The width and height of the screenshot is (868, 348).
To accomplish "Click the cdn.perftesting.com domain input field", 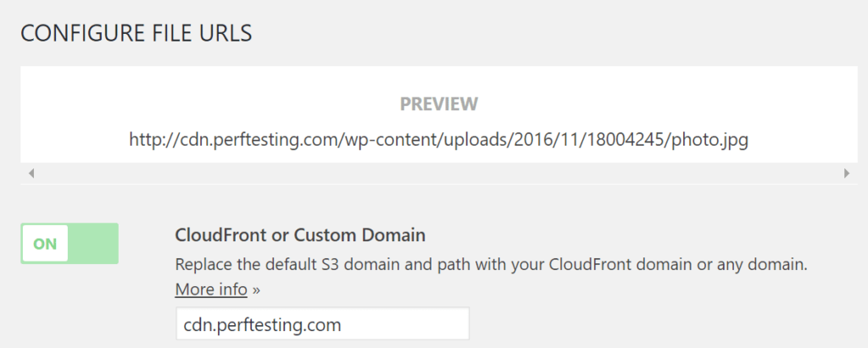I will (x=322, y=324).
